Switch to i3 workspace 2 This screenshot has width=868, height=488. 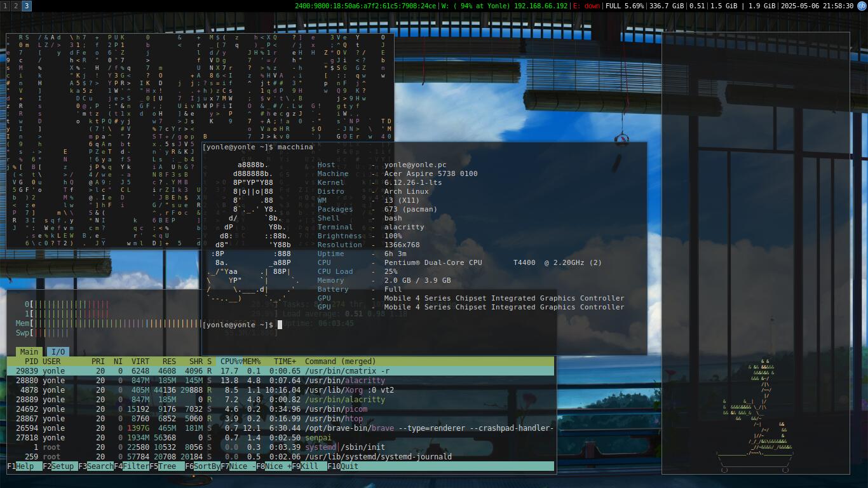tap(16, 6)
